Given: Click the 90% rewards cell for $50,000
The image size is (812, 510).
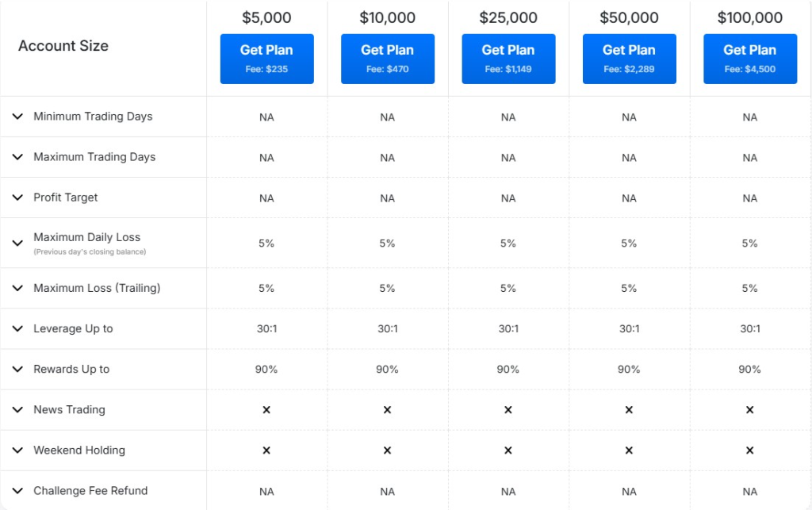Looking at the screenshot, I should click(x=629, y=370).
